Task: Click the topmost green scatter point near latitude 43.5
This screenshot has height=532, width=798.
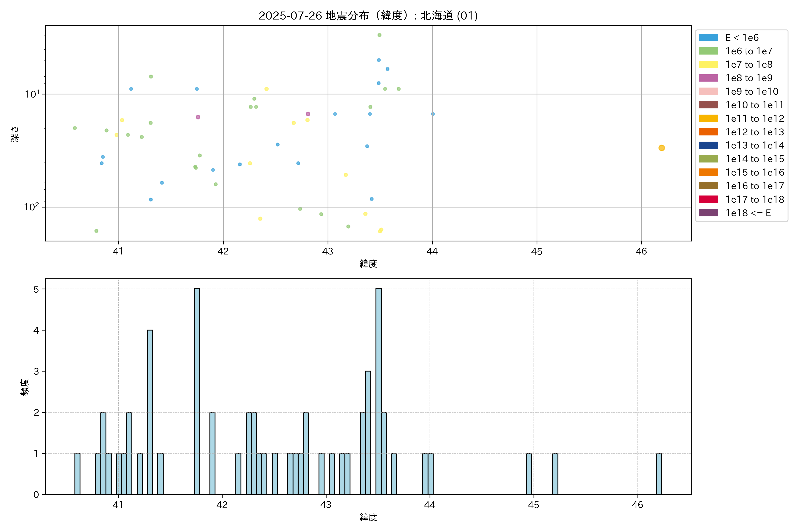Action: (x=379, y=35)
